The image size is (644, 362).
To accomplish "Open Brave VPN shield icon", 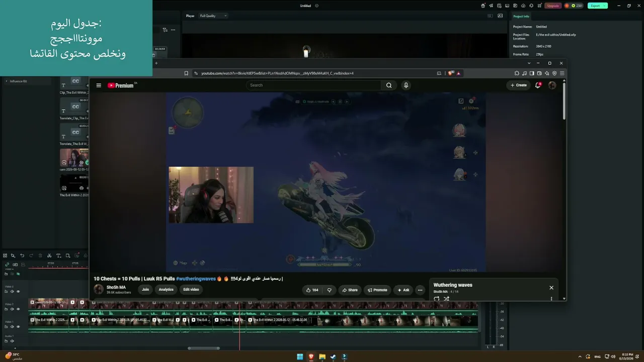I will pyautogui.click(x=554, y=73).
